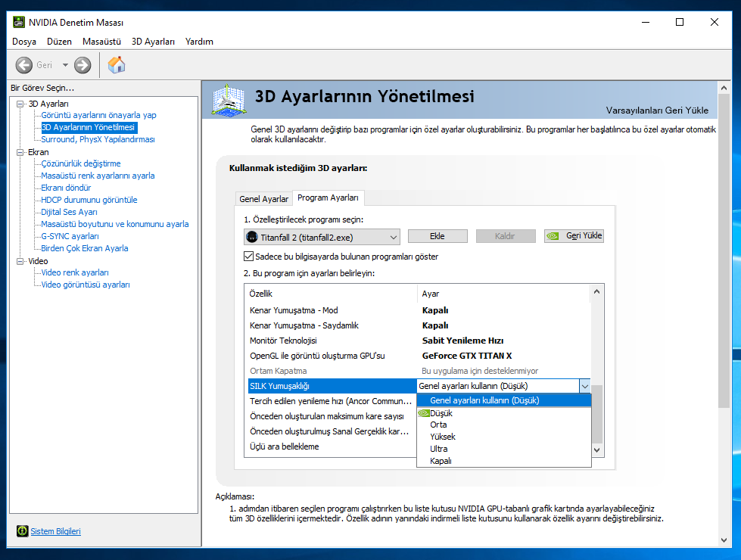Collapse the Ekran tree node
This screenshot has height=560, width=741.
pyautogui.click(x=20, y=152)
